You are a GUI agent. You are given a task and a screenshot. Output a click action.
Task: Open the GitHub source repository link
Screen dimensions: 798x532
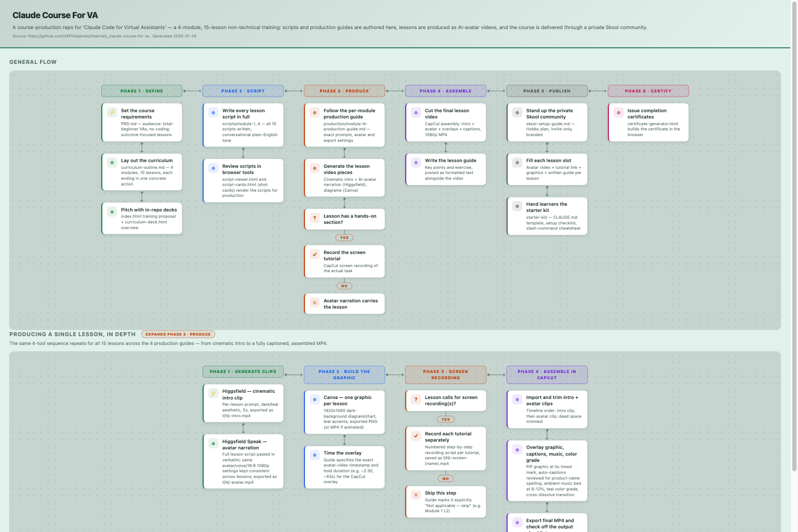tap(88, 36)
